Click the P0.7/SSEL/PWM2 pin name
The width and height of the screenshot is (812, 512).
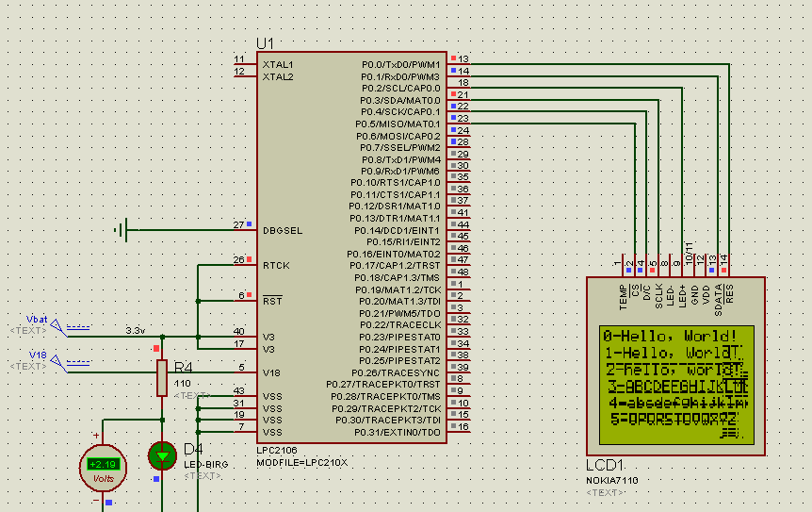[x=400, y=148]
